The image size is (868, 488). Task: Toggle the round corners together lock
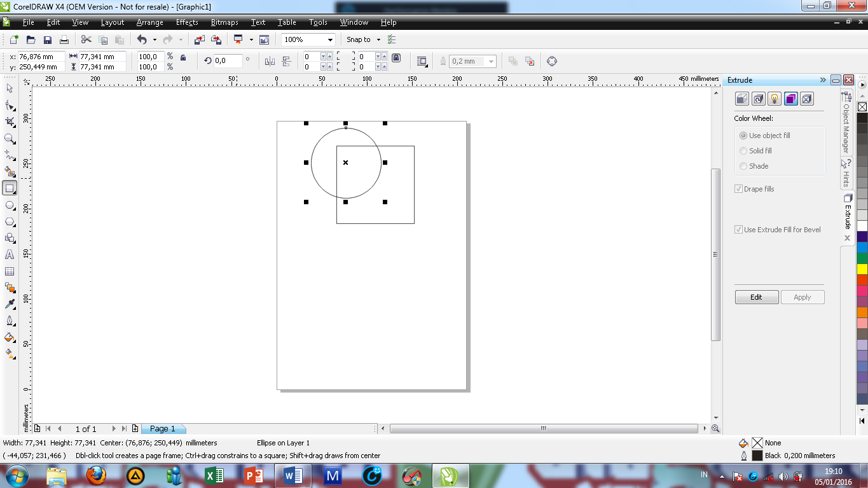coord(396,57)
